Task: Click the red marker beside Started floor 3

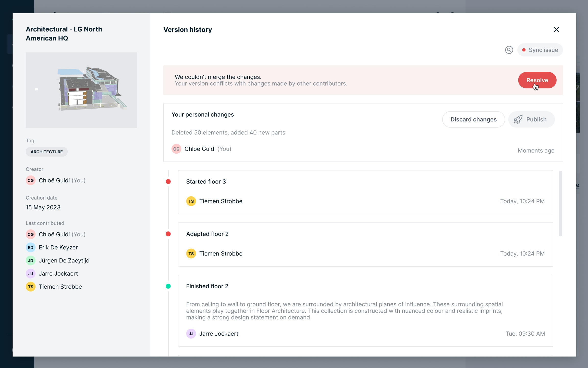Action: pos(168,182)
